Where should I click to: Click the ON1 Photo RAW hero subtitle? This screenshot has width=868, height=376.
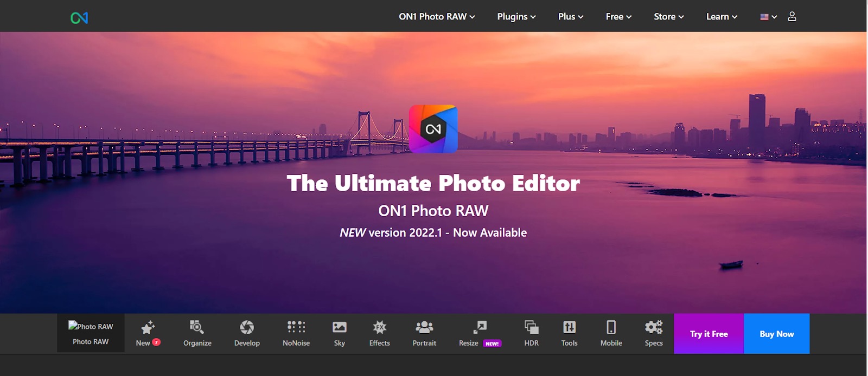click(433, 211)
